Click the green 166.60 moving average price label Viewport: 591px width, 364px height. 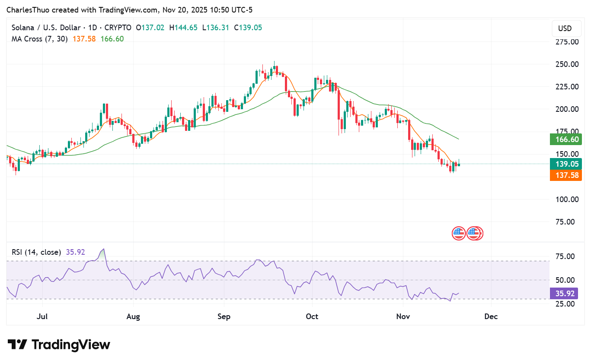[565, 139]
